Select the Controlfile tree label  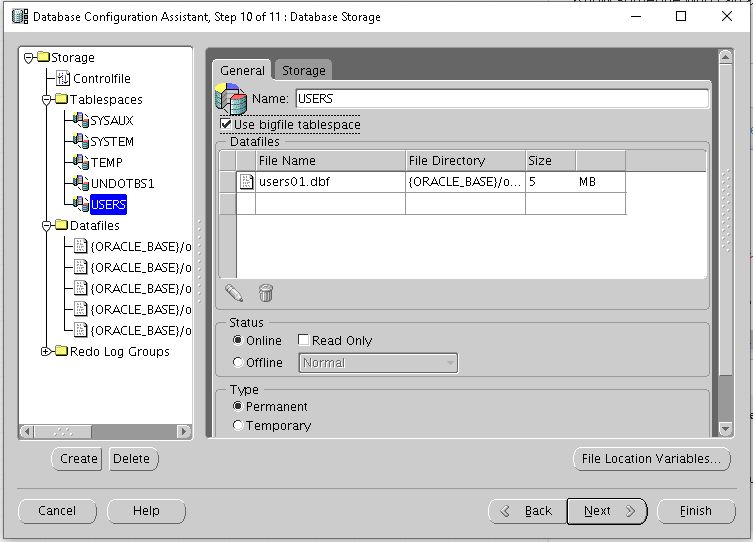pyautogui.click(x=101, y=78)
